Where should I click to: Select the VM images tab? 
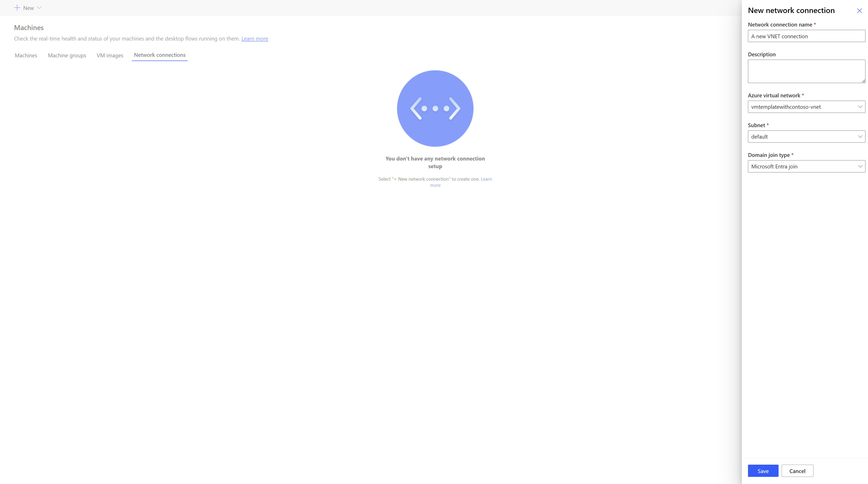click(x=110, y=55)
